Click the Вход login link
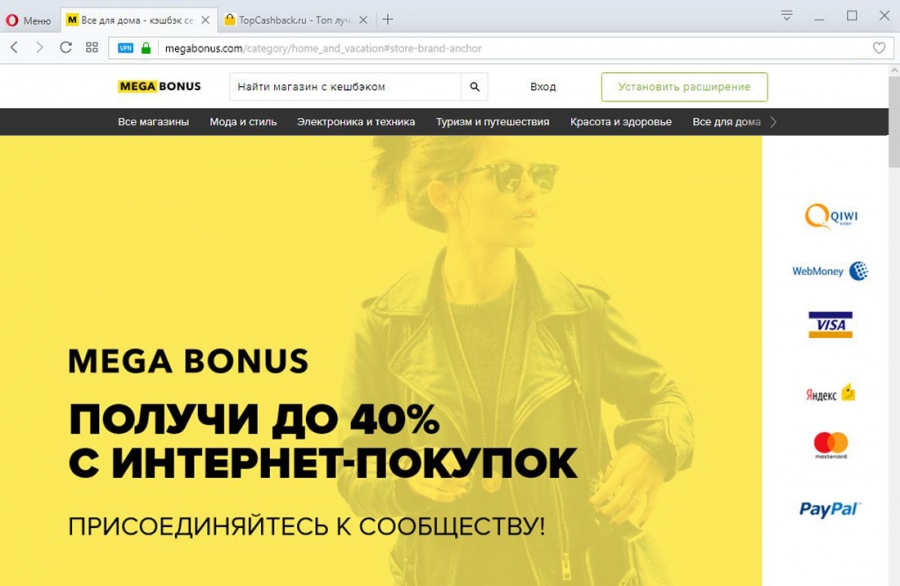This screenshot has height=586, width=900. [x=542, y=87]
